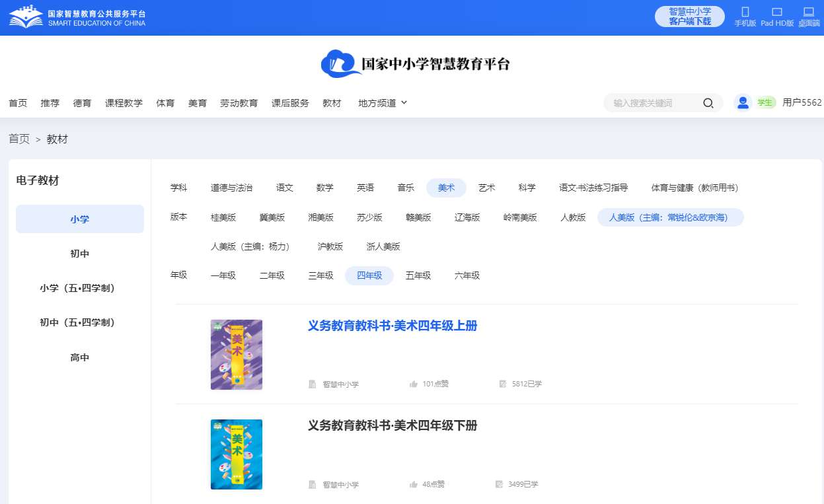This screenshot has height=504, width=824.
Task: Expand the 地方频道 dropdown
Action: click(x=383, y=103)
